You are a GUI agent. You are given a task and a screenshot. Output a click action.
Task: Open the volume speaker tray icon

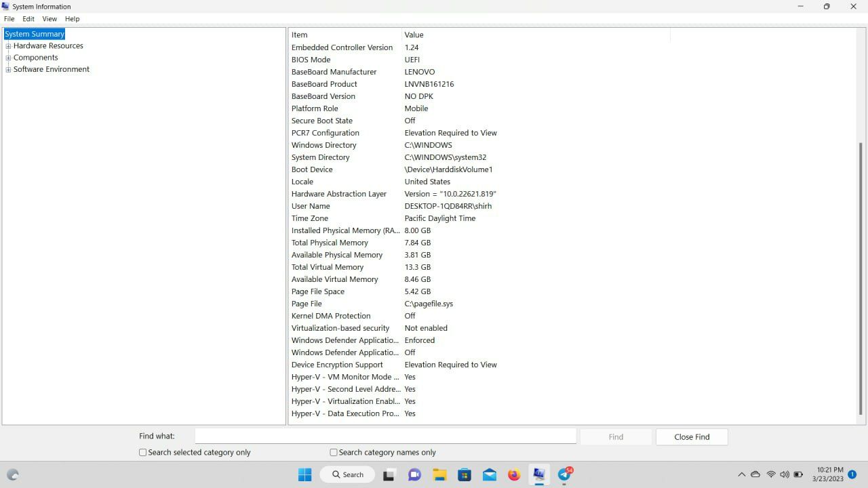785,474
